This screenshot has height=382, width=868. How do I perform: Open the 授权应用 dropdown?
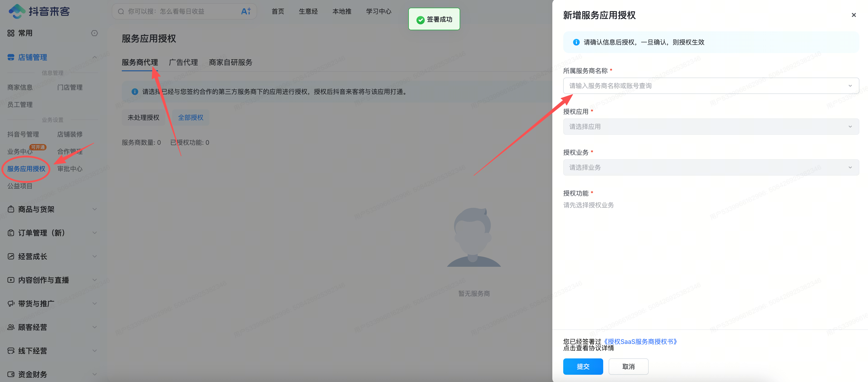click(711, 127)
